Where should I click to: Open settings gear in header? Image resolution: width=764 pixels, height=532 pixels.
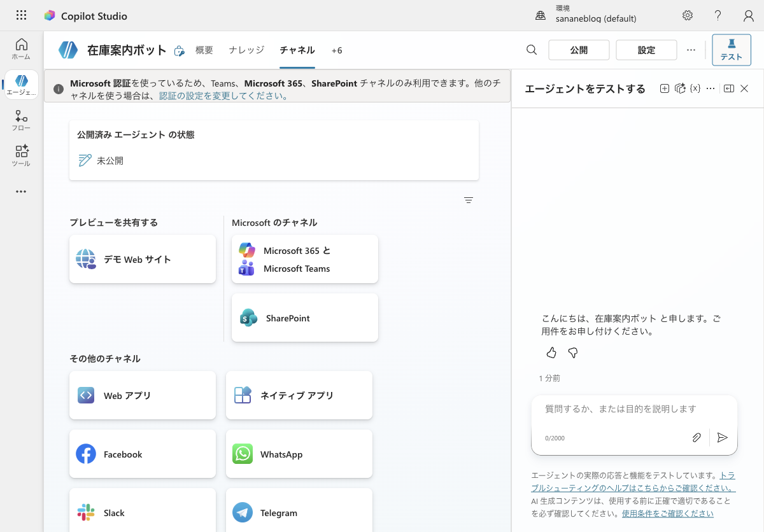click(688, 15)
